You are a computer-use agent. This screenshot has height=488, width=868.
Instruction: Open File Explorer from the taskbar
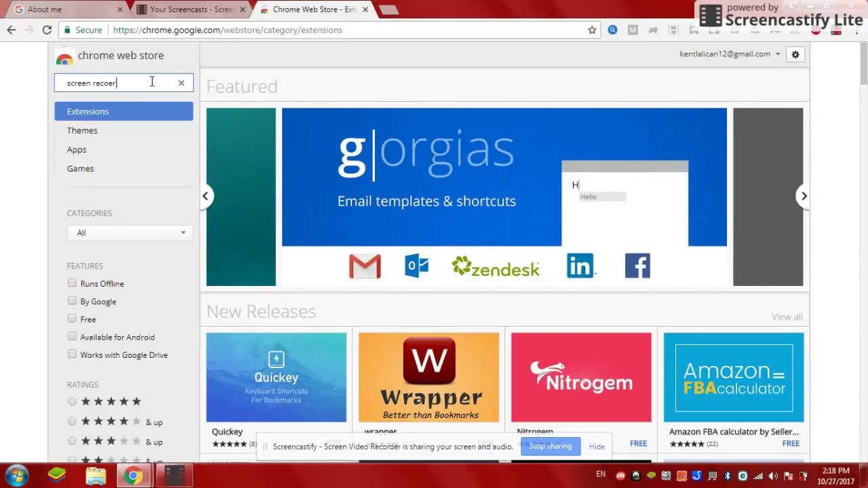click(x=96, y=476)
